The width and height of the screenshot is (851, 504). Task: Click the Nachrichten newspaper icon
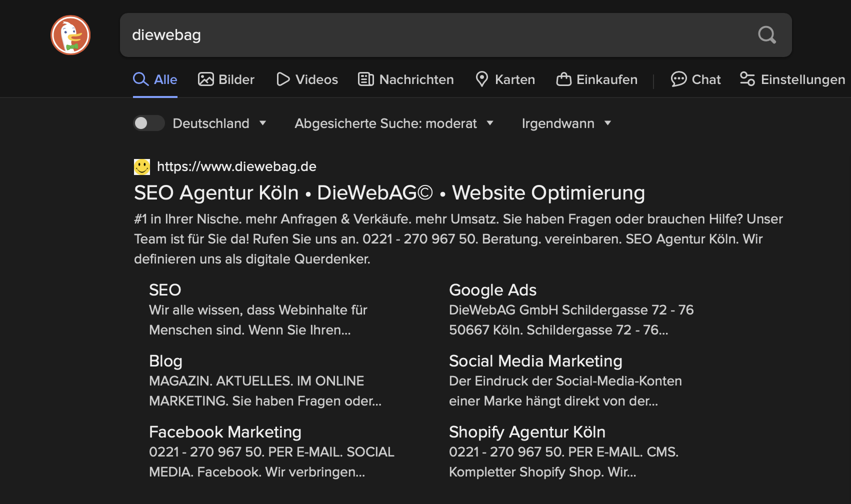click(366, 79)
